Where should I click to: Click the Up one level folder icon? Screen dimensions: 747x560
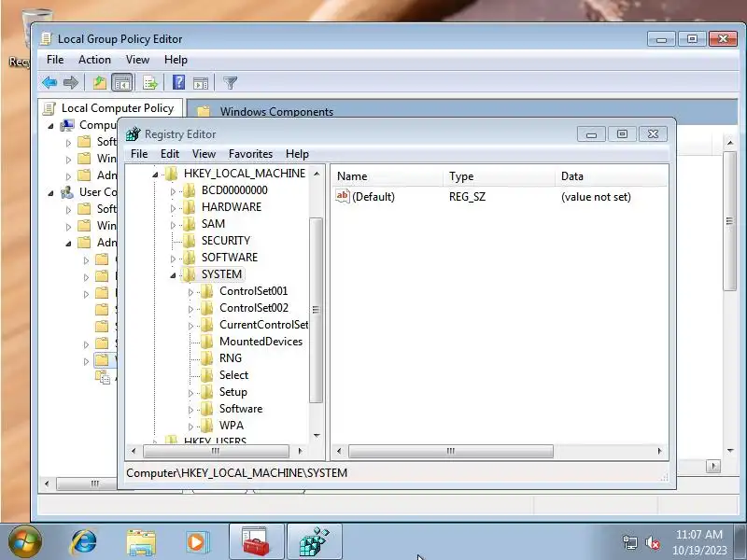100,82
